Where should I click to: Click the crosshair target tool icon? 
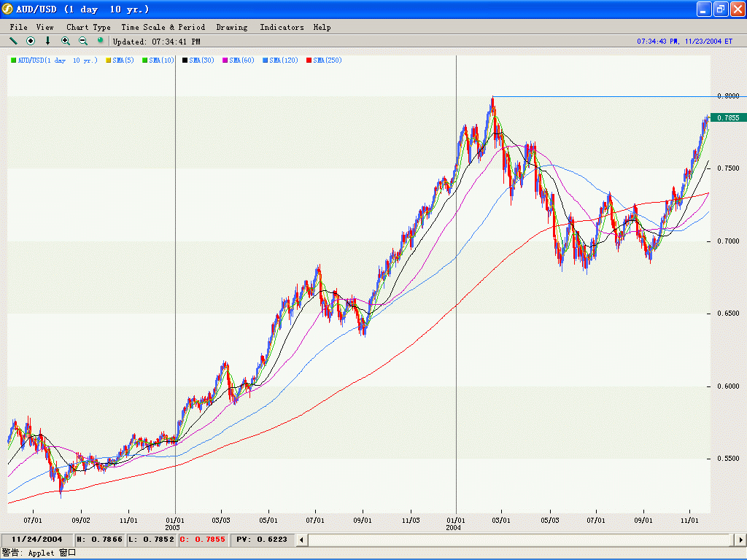31,41
